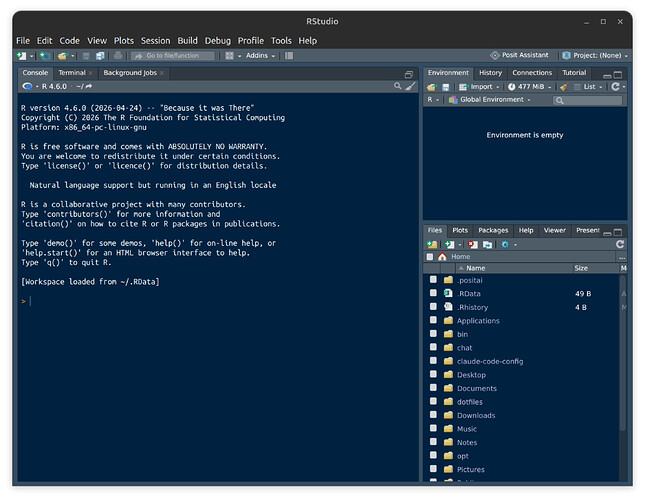This screenshot has height=500, width=645.
Task: Maximize the Console pane
Action: coord(408,74)
